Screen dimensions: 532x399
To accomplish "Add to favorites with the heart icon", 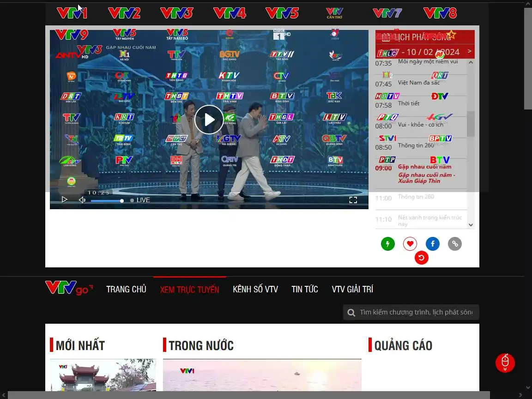I will click(410, 244).
